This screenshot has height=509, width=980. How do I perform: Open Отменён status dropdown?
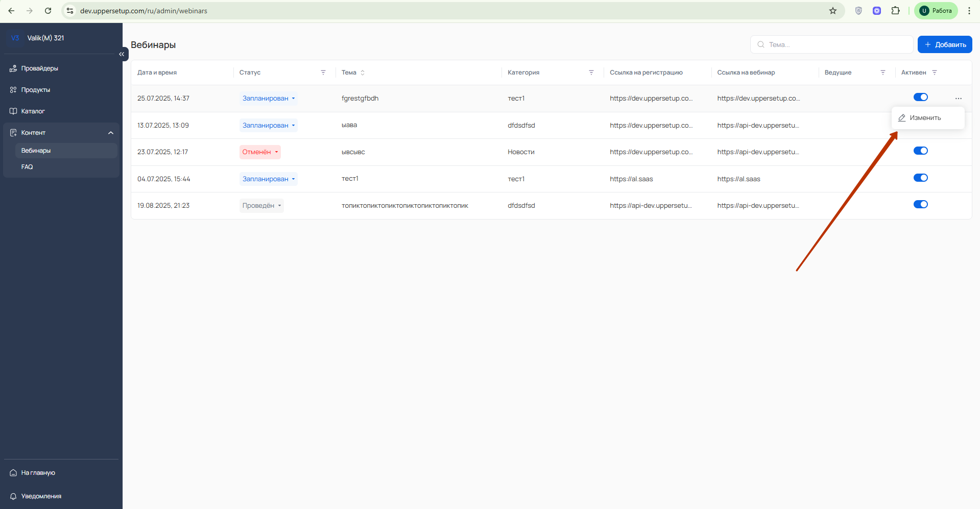click(x=260, y=152)
